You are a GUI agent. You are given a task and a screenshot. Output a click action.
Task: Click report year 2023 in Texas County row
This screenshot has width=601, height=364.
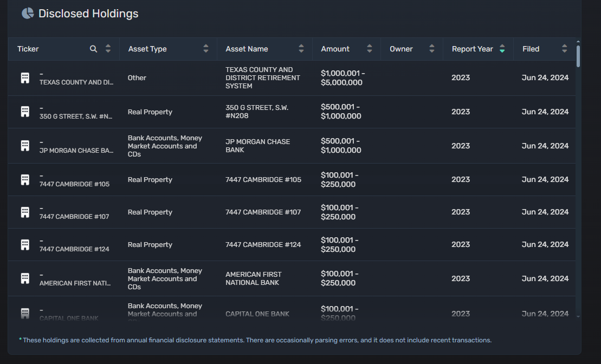point(460,78)
